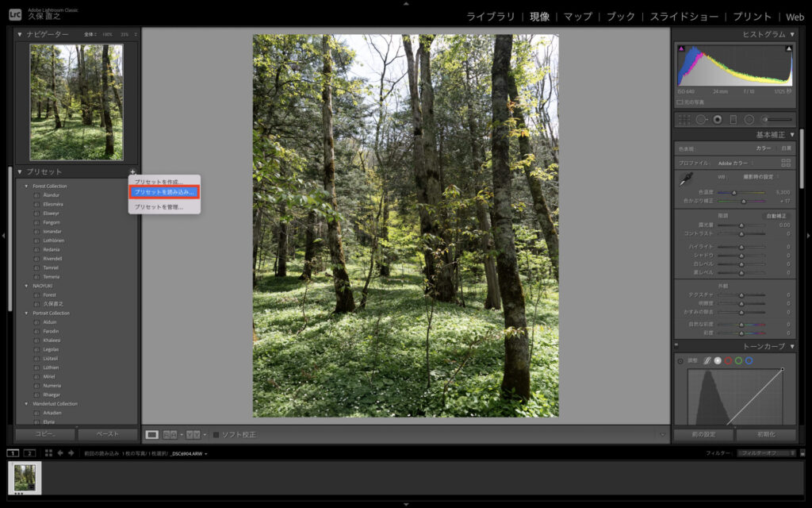Collapse the Portrait Collection preset group
Viewport: 812px width, 508px height.
point(26,313)
